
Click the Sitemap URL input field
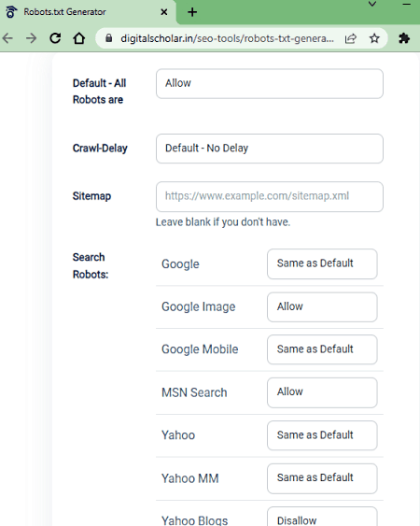pos(270,196)
